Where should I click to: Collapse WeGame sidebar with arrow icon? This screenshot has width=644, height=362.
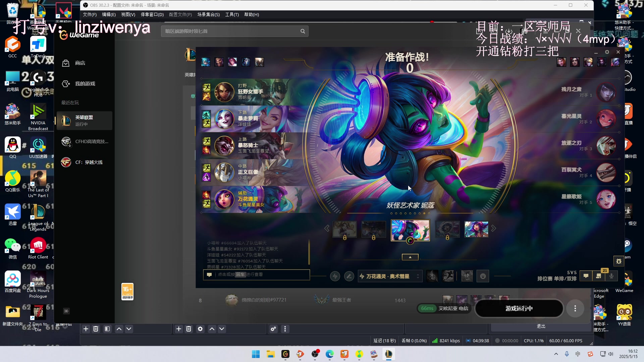[x=66, y=311]
